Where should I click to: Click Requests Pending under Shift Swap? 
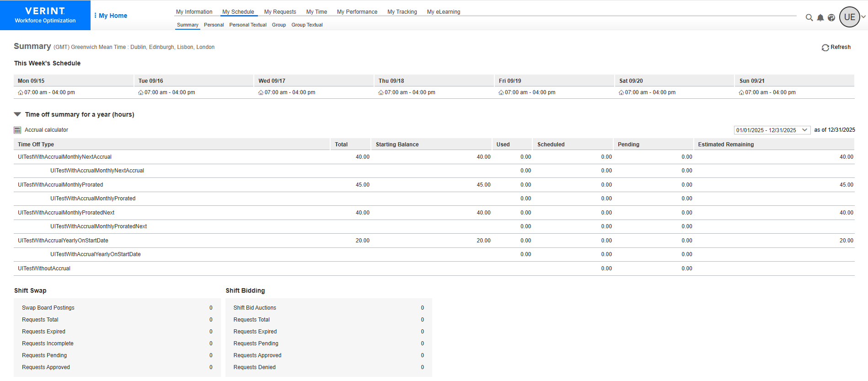[44, 355]
